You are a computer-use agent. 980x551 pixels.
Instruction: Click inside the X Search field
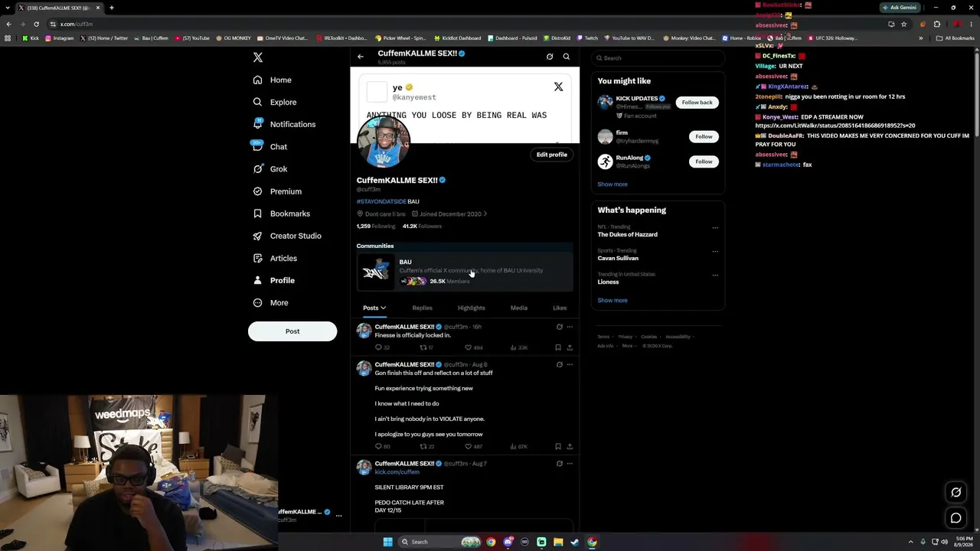coord(658,58)
